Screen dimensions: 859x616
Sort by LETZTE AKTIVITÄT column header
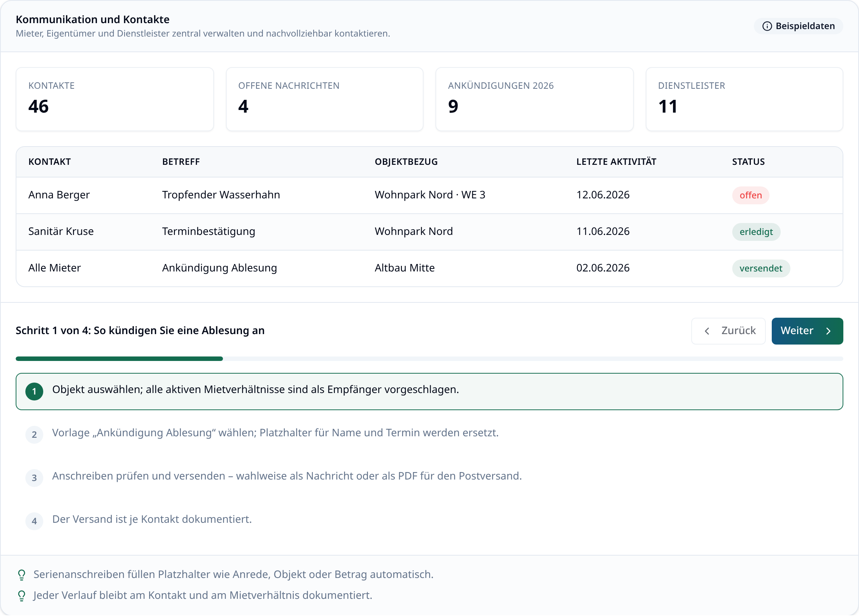[616, 162]
